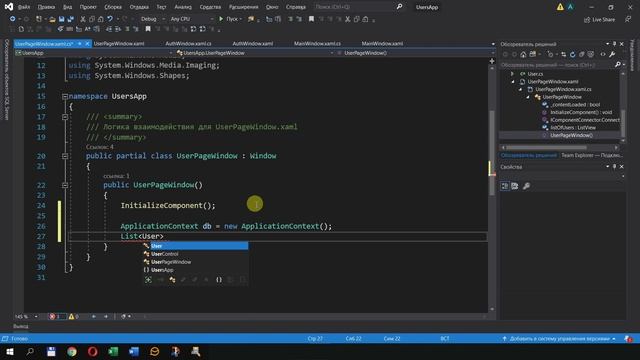The image size is (640, 360).
Task: Switch to the MainWindow.xaml tab
Action: (382, 43)
